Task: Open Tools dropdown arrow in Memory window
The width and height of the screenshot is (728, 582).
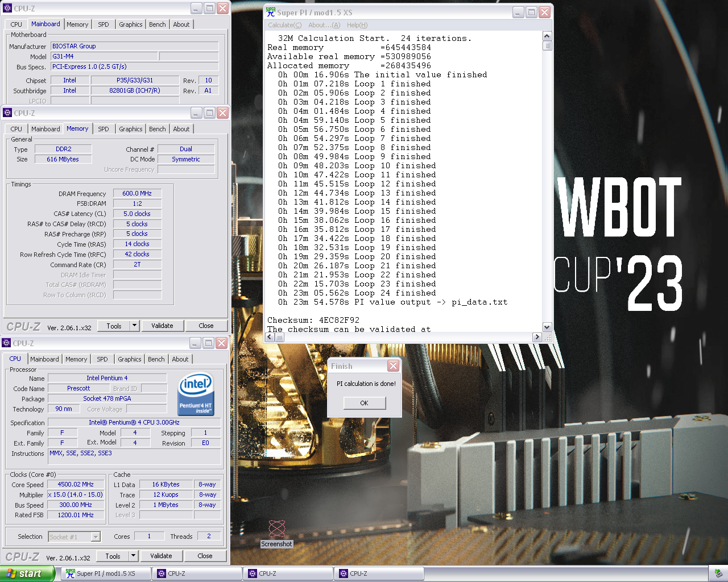Action: pos(135,326)
